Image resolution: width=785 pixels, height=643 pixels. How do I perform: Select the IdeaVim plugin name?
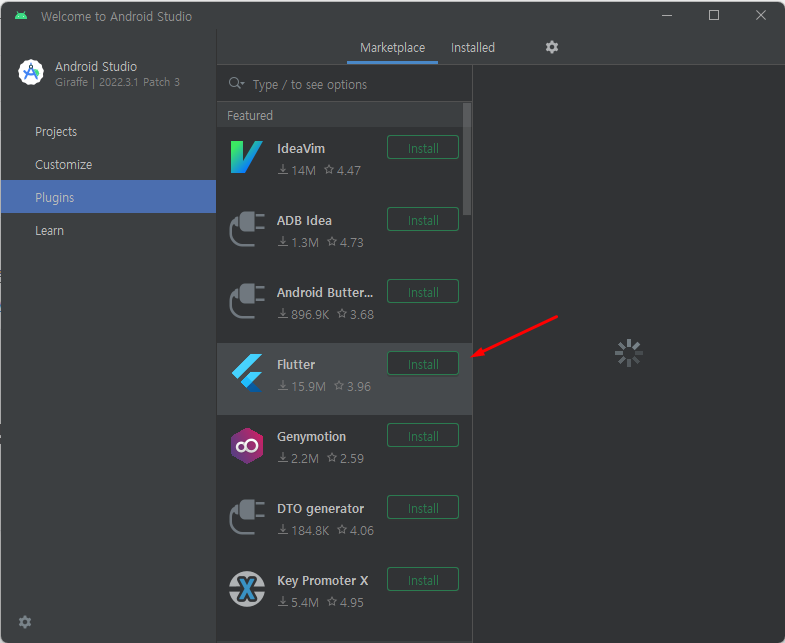[x=301, y=149]
